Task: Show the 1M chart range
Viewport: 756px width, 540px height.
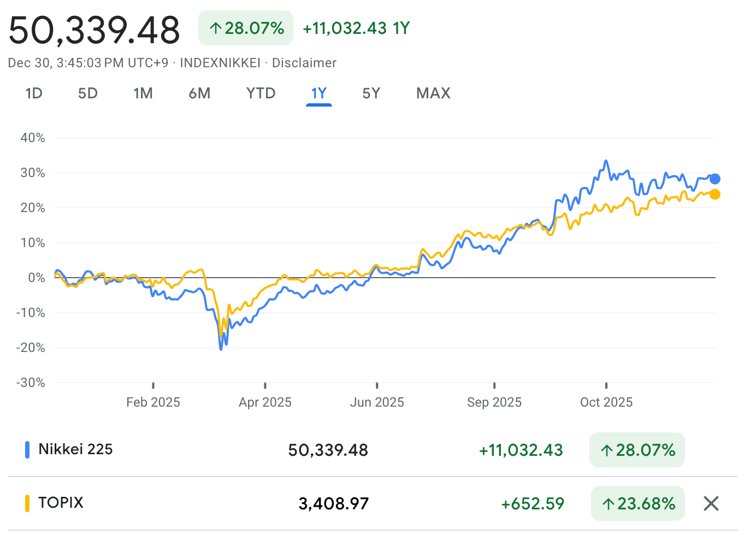Action: coord(143,93)
